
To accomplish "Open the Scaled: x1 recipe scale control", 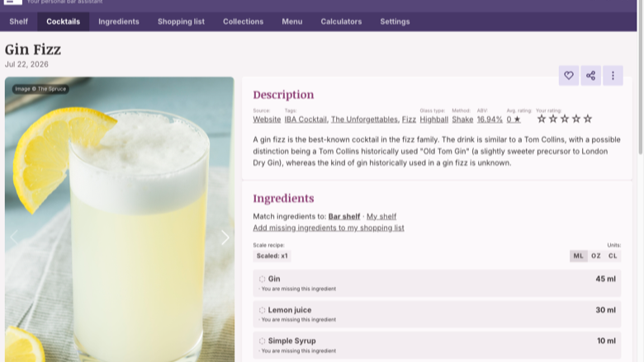I will 272,256.
